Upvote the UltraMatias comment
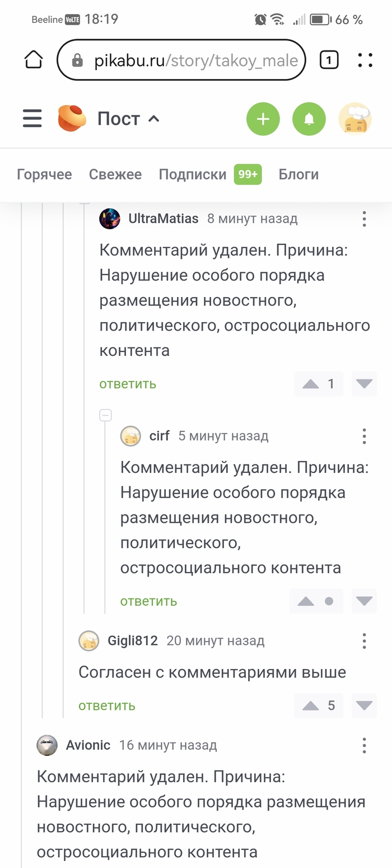Image resolution: width=392 pixels, height=868 pixels. point(310,384)
